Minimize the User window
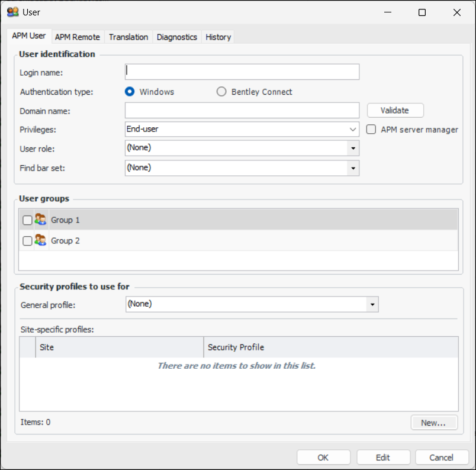 (388, 12)
